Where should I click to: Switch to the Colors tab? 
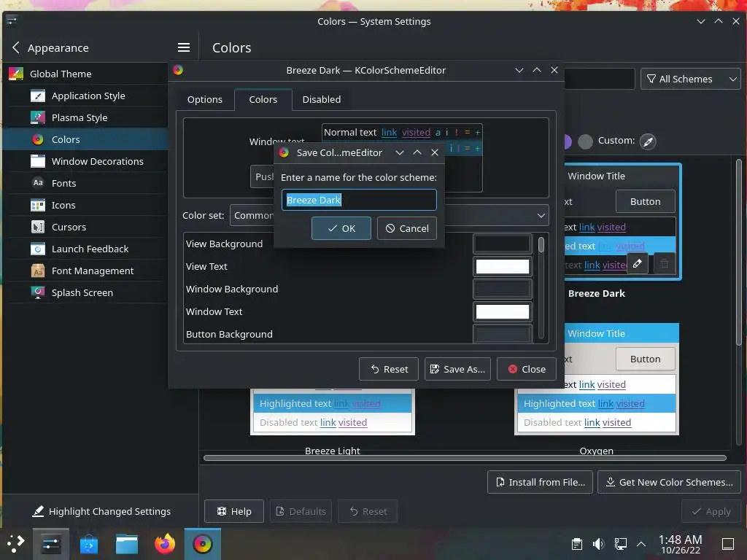point(263,99)
